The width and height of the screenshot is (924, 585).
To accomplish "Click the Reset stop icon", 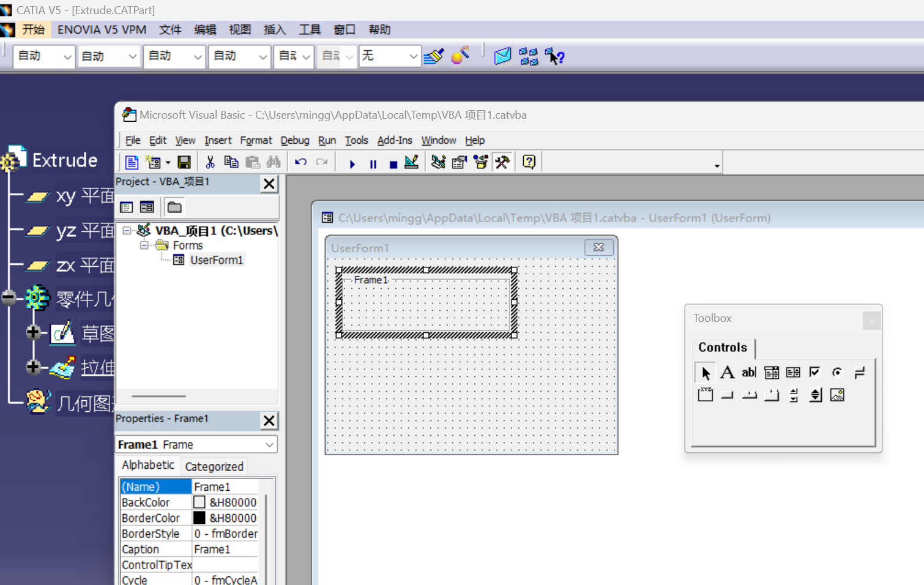I will [393, 164].
